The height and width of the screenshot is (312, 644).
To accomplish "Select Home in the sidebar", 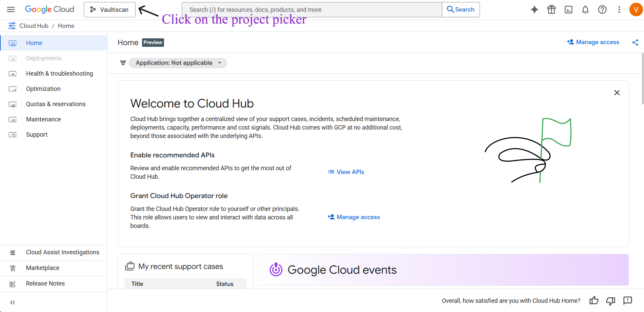I will click(x=54, y=43).
